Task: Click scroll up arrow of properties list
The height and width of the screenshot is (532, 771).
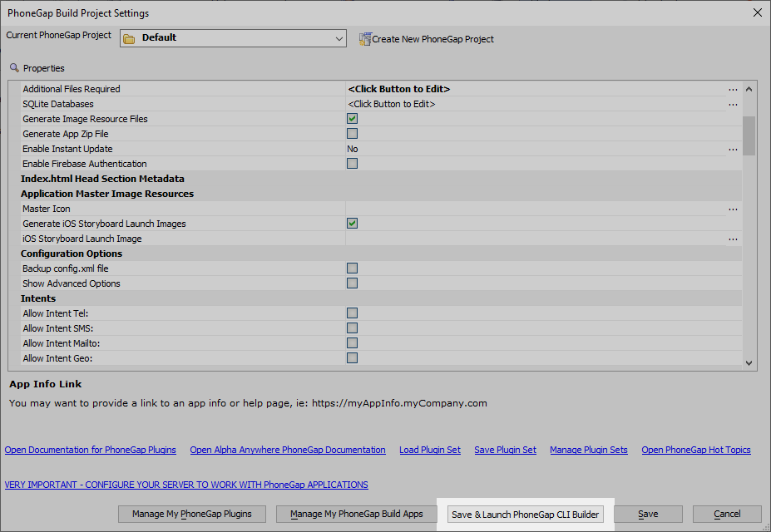Action: [749, 89]
